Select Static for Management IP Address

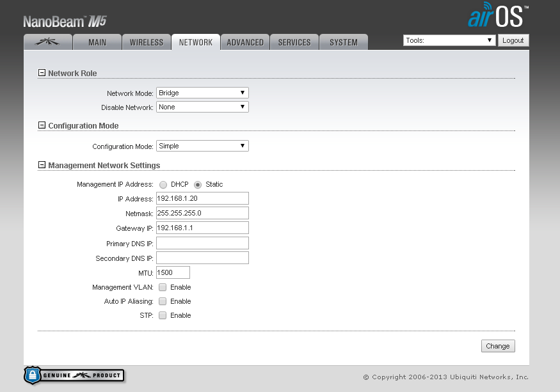(x=198, y=185)
